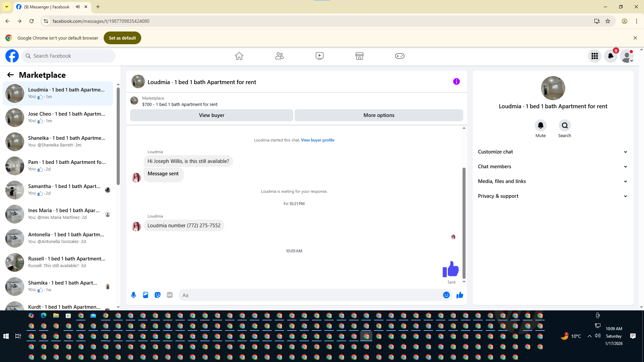Click the voice clip microphone icon
Screen dimensions: 644x362
tap(133, 295)
